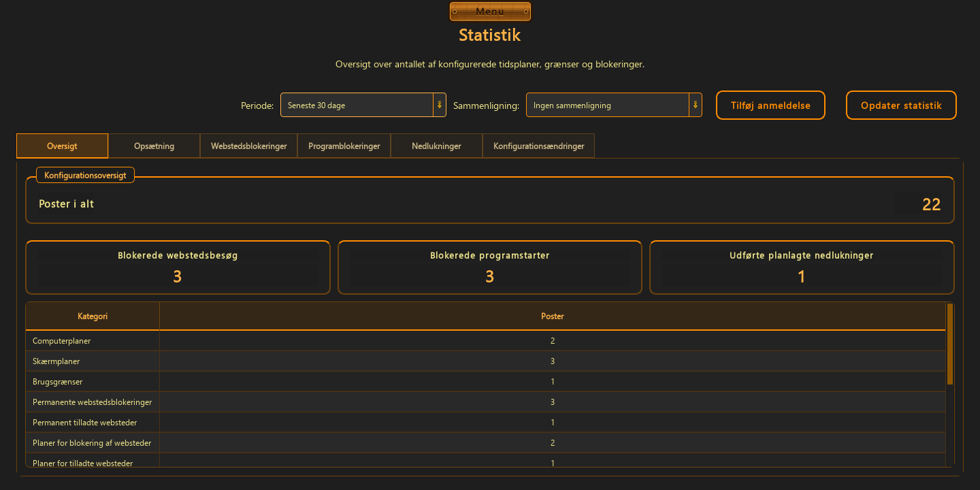980x490 pixels.
Task: Select the Brugsgrænser row
Action: (485, 382)
